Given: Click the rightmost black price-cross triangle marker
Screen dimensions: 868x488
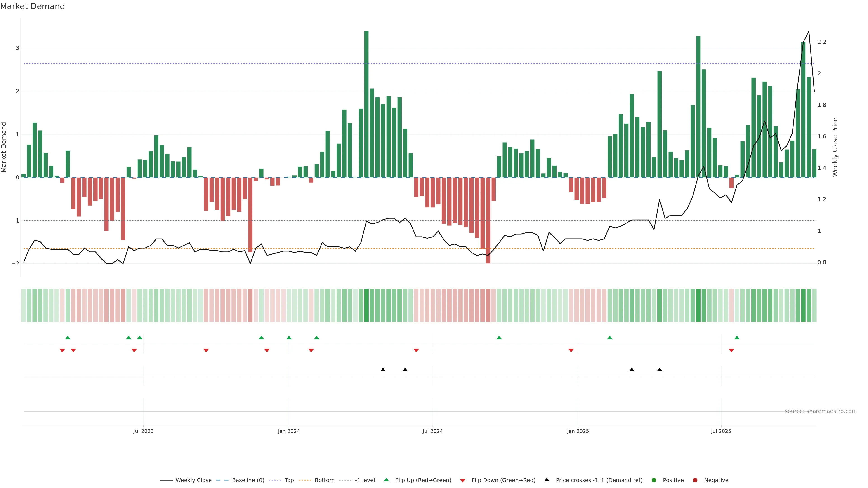Looking at the screenshot, I should 659,370.
